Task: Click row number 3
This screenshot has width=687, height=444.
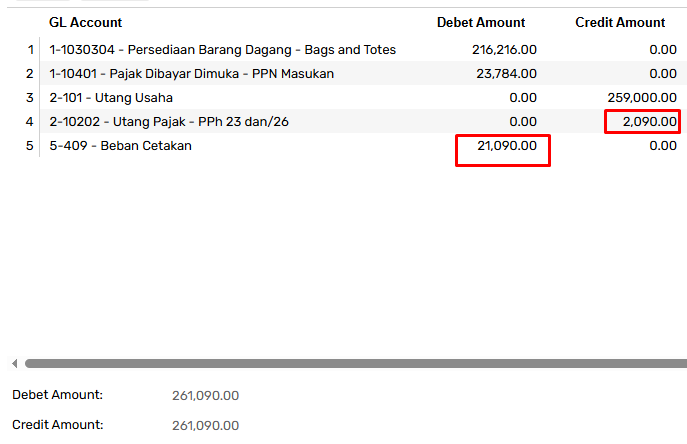Action: point(29,98)
